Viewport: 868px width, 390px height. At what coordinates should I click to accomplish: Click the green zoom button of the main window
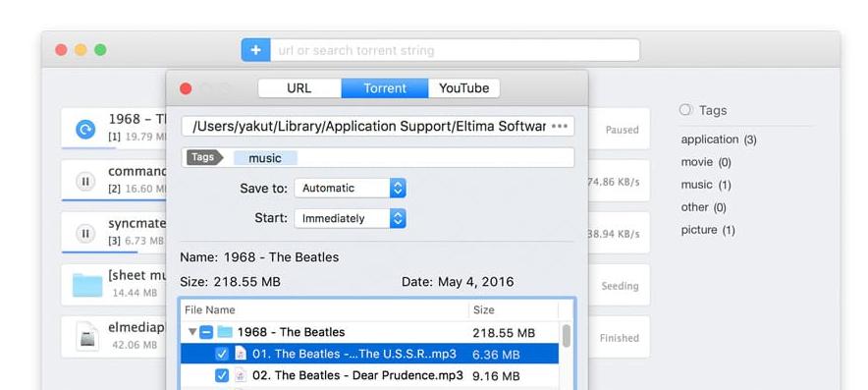pos(100,50)
